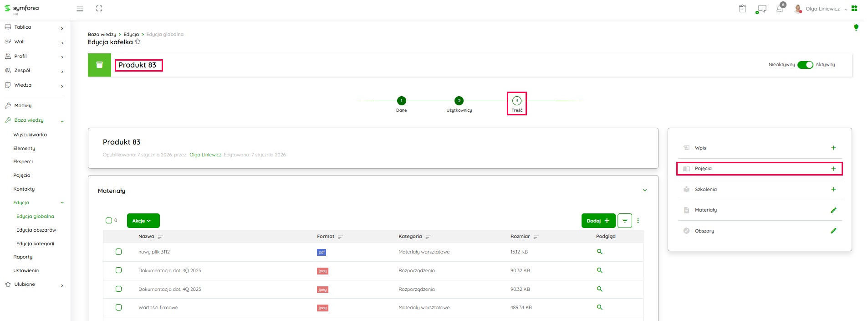868x321 pixels.
Task: Open the Olga Liniewicz author link
Action: [205, 155]
